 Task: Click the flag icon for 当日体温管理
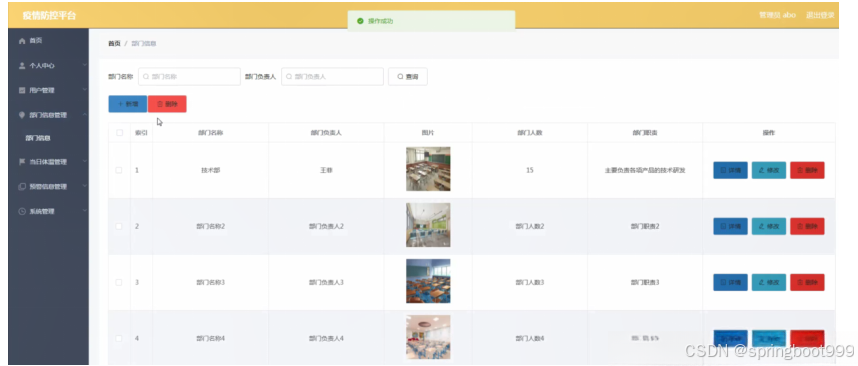click(22, 162)
